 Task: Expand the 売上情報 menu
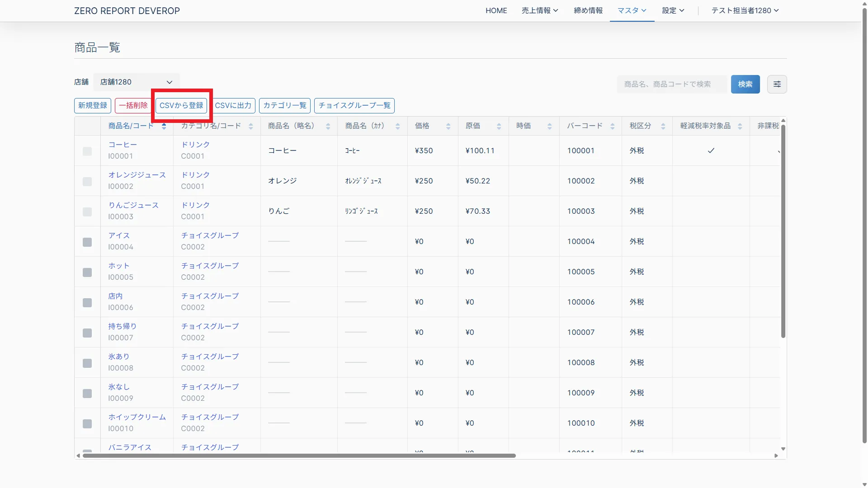[539, 10]
